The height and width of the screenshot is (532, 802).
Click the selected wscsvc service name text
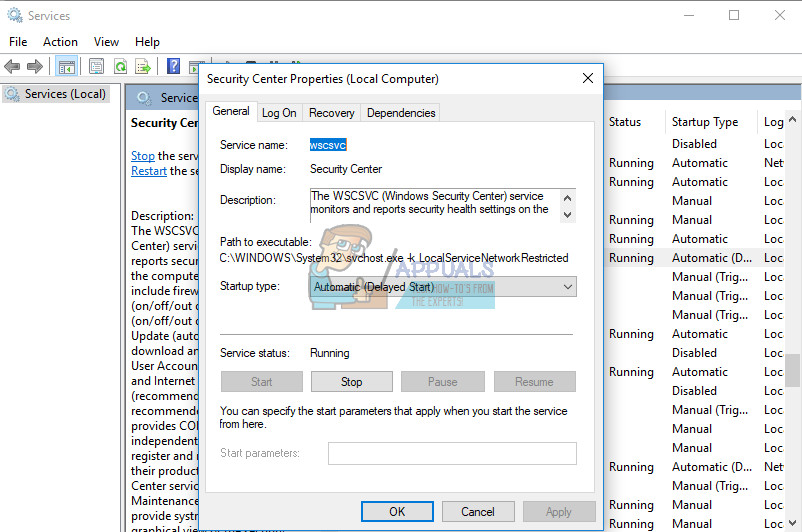pos(328,145)
